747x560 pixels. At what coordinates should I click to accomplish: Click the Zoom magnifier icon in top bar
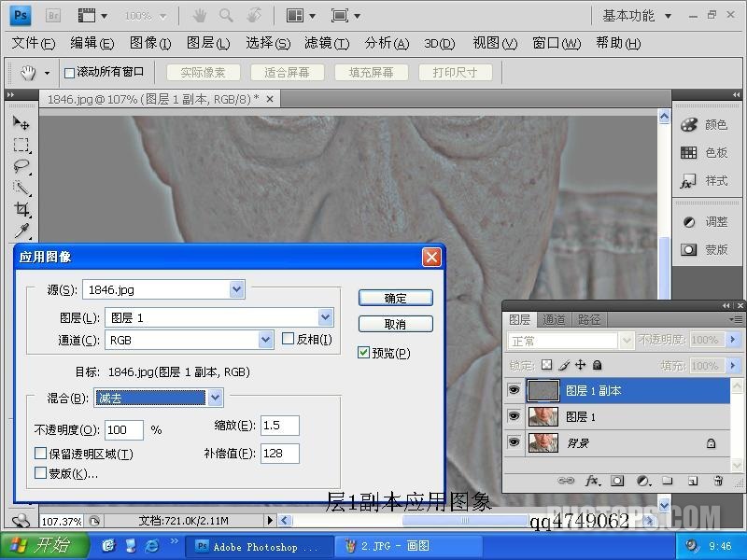226,16
